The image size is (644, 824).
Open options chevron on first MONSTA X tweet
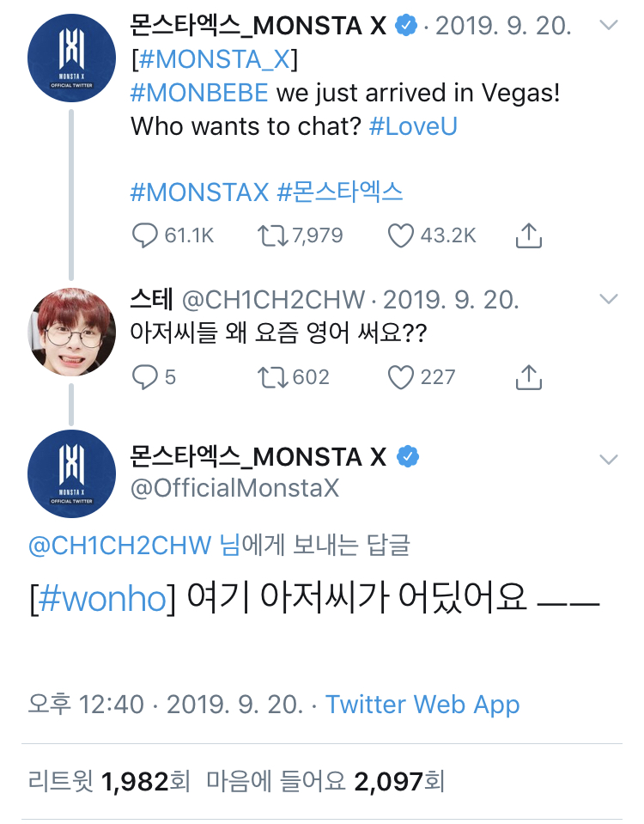click(608, 26)
